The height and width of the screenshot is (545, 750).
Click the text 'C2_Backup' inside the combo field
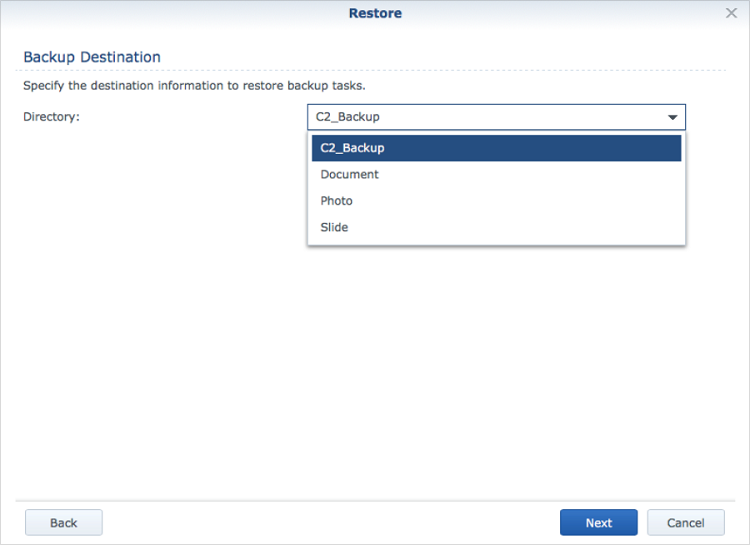coord(348,117)
